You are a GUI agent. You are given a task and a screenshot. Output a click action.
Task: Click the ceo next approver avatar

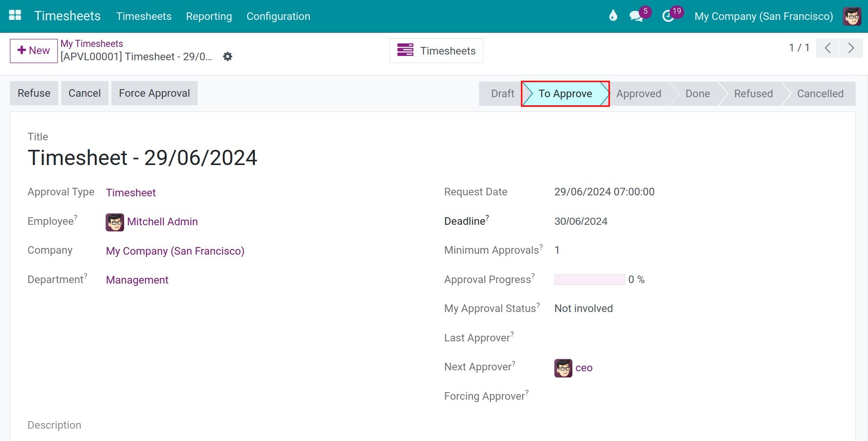coord(563,368)
